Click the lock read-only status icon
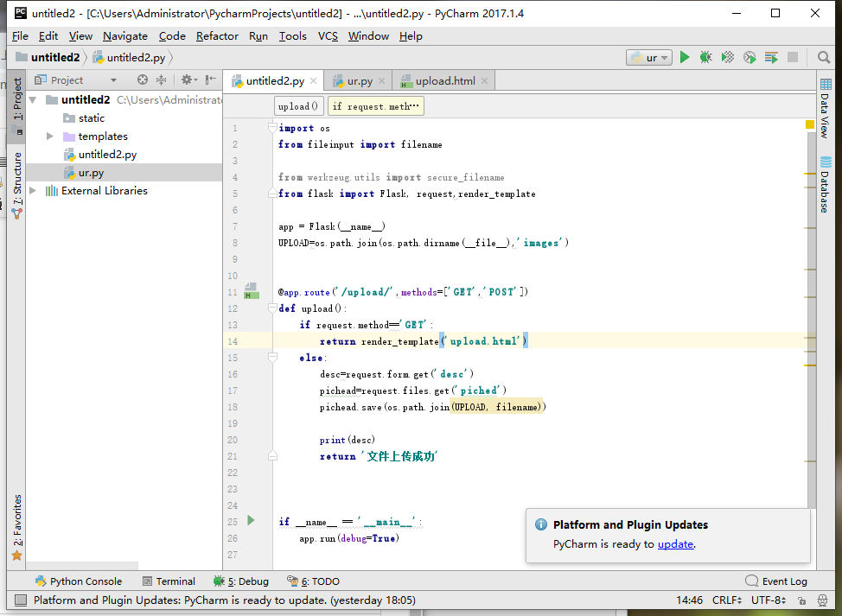 coord(801,600)
